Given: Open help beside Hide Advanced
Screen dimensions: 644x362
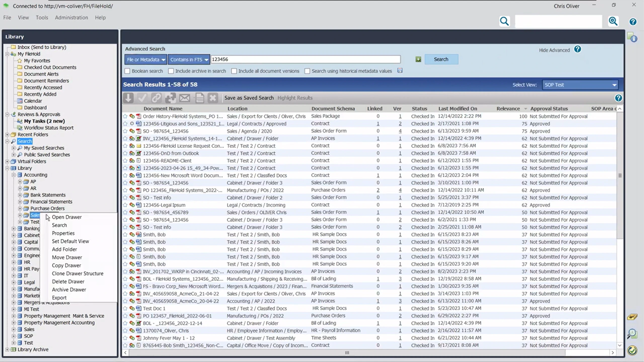Looking at the screenshot, I should 578,49.
